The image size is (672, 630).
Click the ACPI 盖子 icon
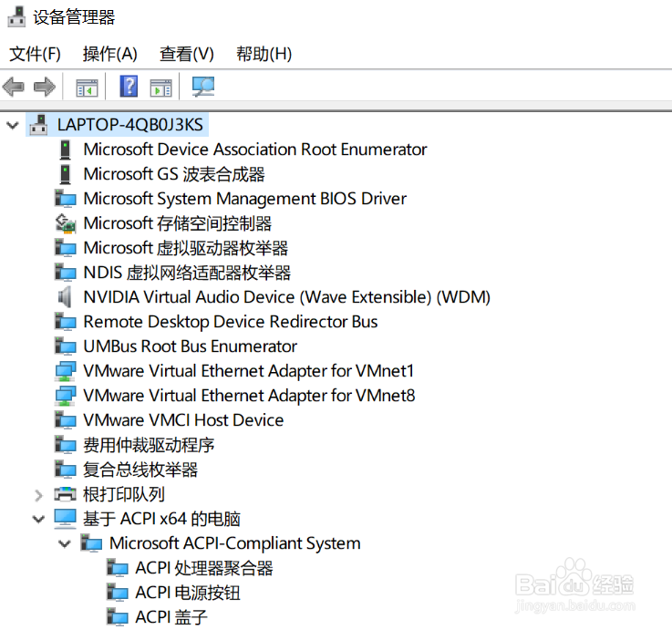118,617
